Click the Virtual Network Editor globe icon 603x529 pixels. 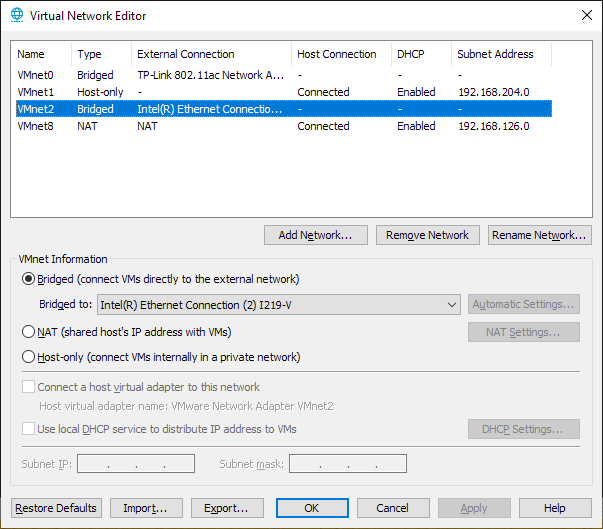[x=15, y=16]
